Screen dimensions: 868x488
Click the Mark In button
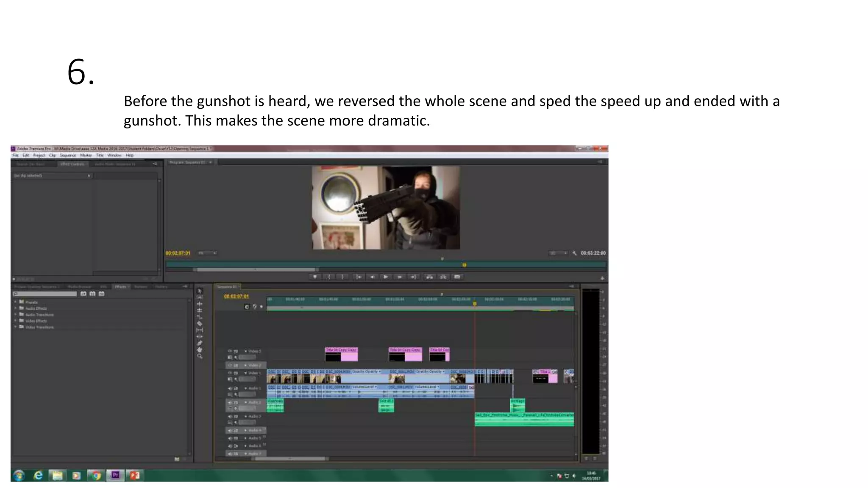[x=329, y=277]
